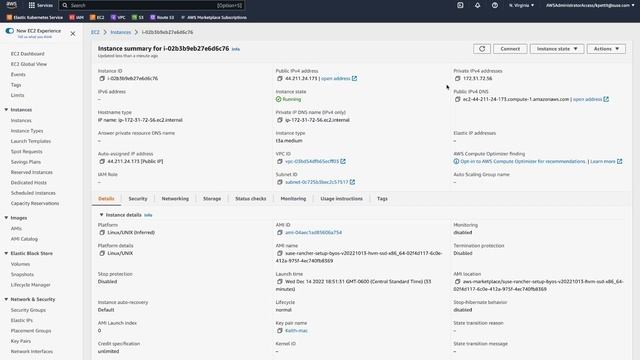Switch to the Tags tab
Viewport: 640px width, 360px height.
(x=382, y=199)
